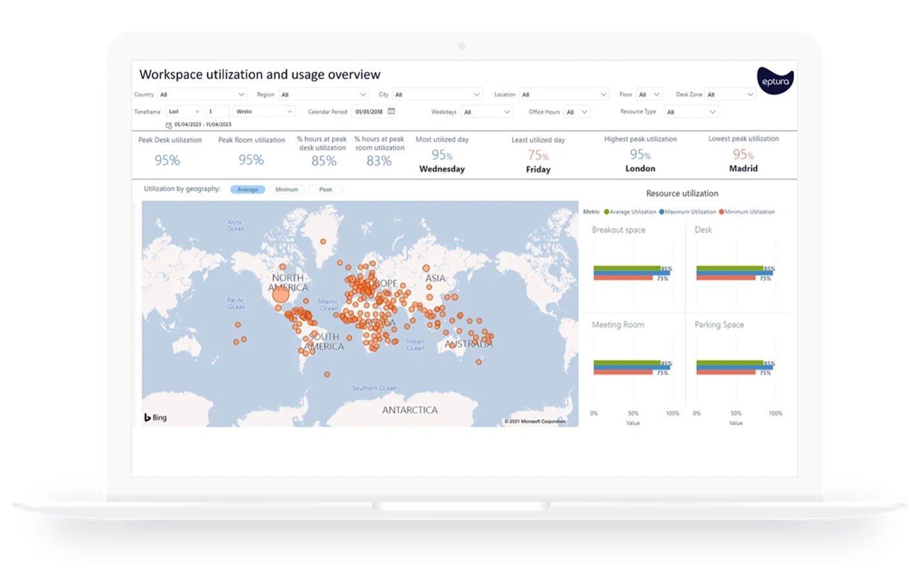Click the Microsoft Corporation copyright on map

click(x=535, y=421)
